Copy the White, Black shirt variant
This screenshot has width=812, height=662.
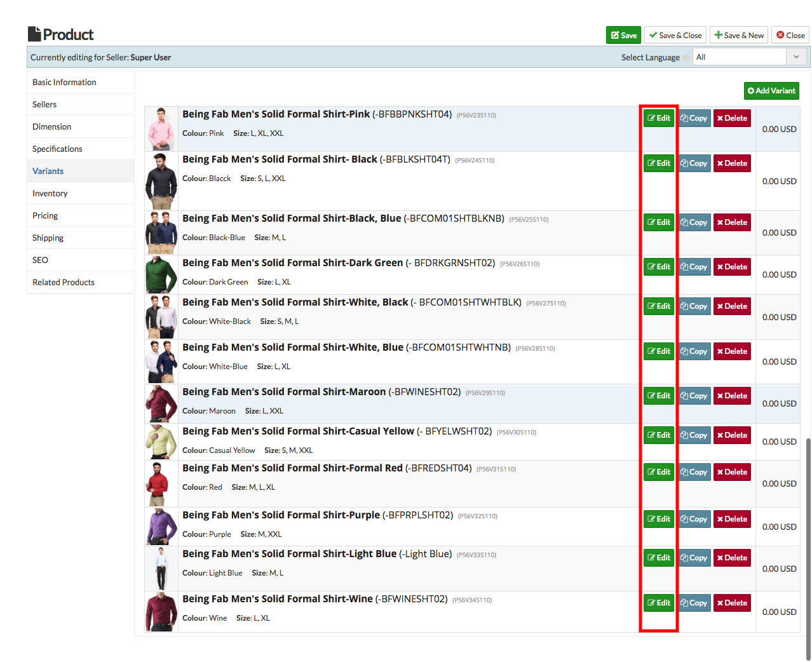(x=694, y=306)
